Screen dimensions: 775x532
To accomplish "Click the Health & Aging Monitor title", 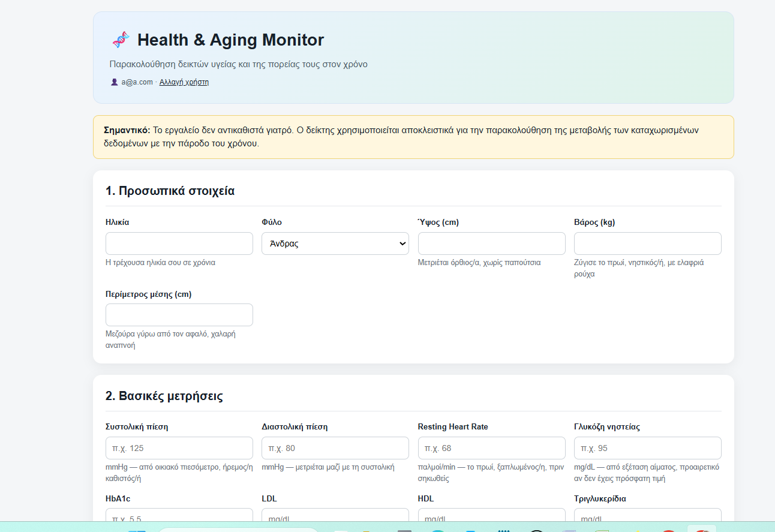I will coord(230,40).
